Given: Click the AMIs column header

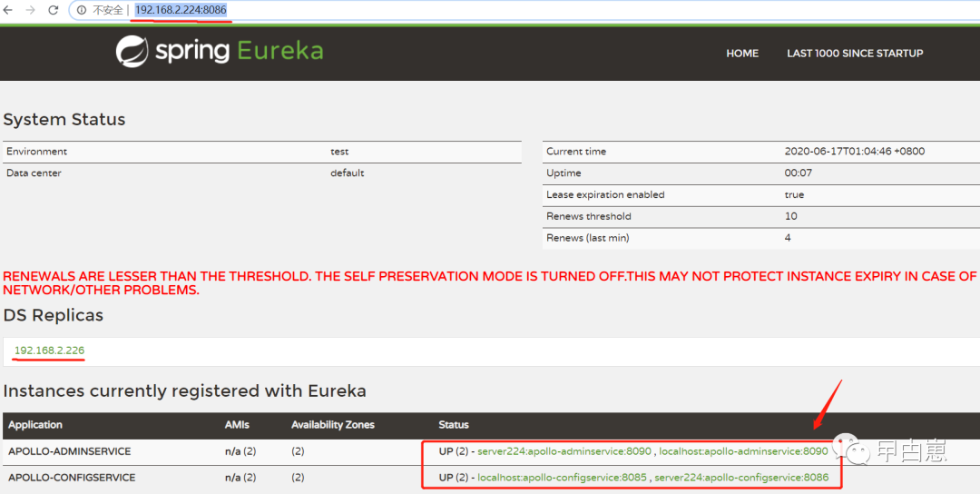Looking at the screenshot, I should click(x=237, y=425).
